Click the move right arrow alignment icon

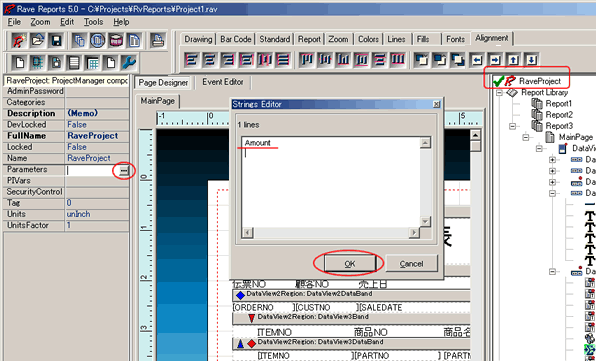(495, 60)
